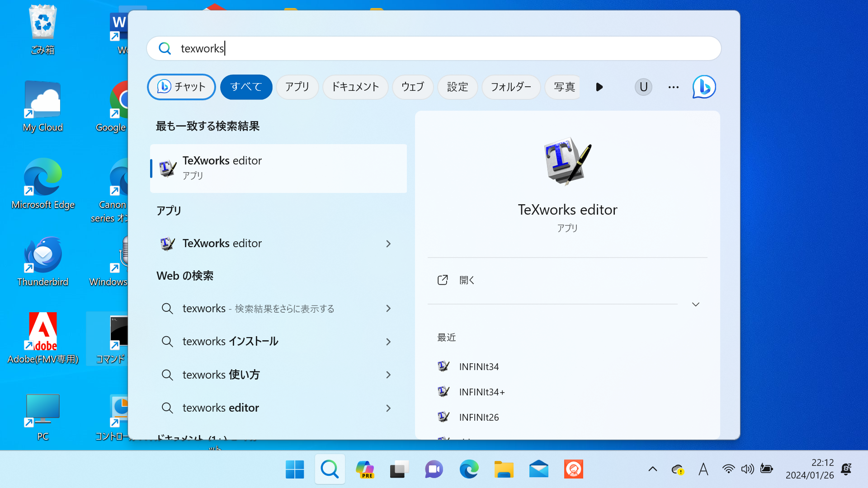Image resolution: width=868 pixels, height=488 pixels.
Task: Open the orange support-person app on the taskbar
Action: click(573, 469)
